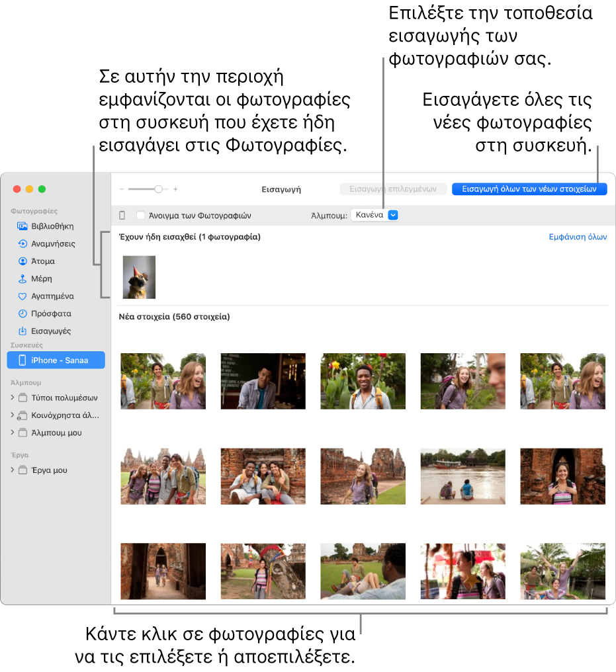The image size is (616, 672).
Task: Select the dog with party hat thumbnail
Action: tap(139, 277)
